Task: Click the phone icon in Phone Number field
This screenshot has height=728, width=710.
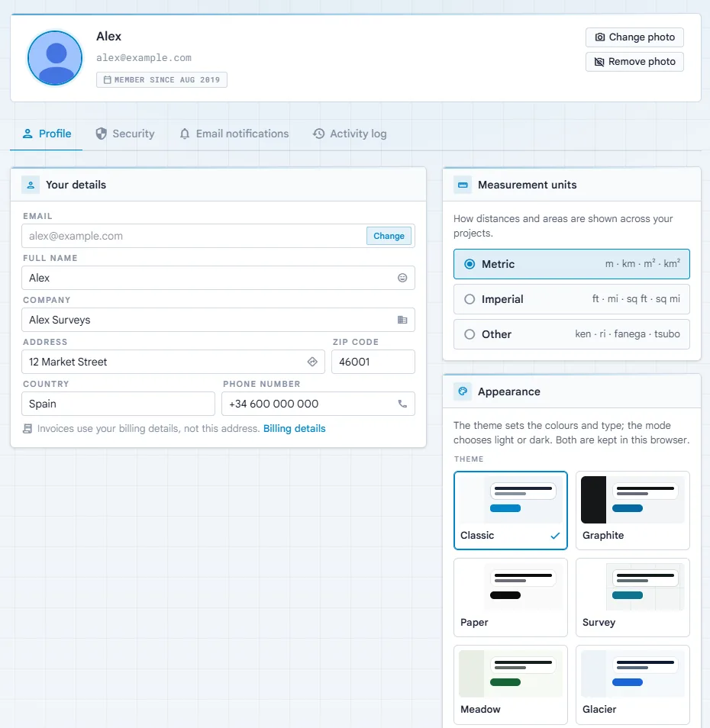Action: (402, 404)
